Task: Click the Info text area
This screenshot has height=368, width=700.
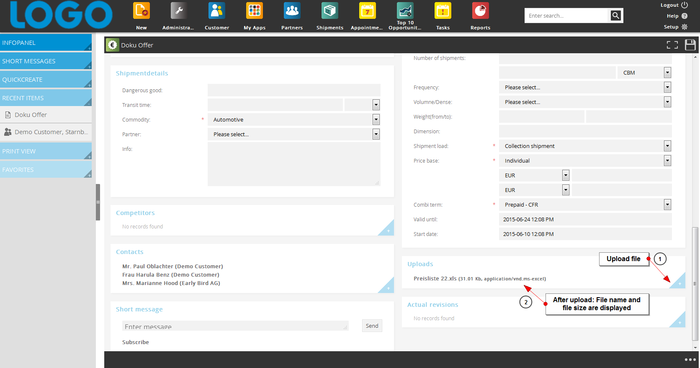Action: click(294, 164)
